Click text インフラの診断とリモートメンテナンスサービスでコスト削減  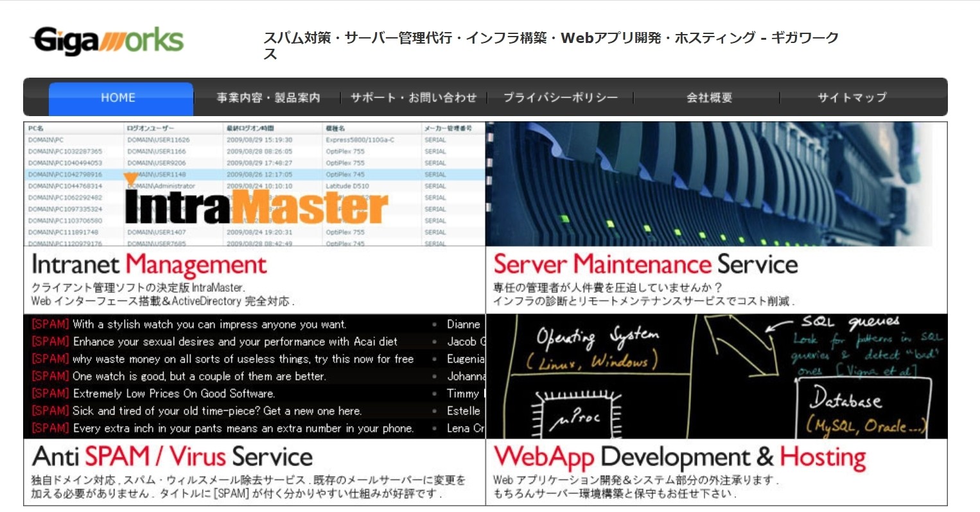pos(643,301)
